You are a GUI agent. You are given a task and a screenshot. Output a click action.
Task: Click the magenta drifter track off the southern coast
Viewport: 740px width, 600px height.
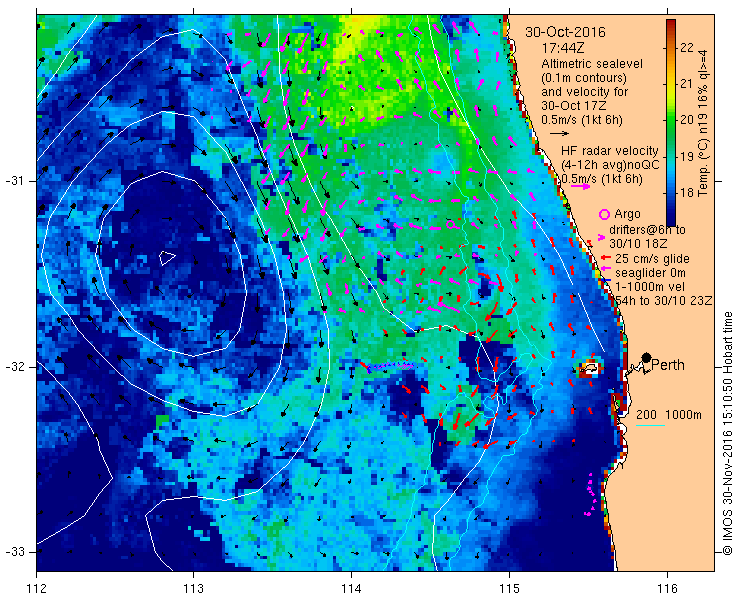pos(590,495)
